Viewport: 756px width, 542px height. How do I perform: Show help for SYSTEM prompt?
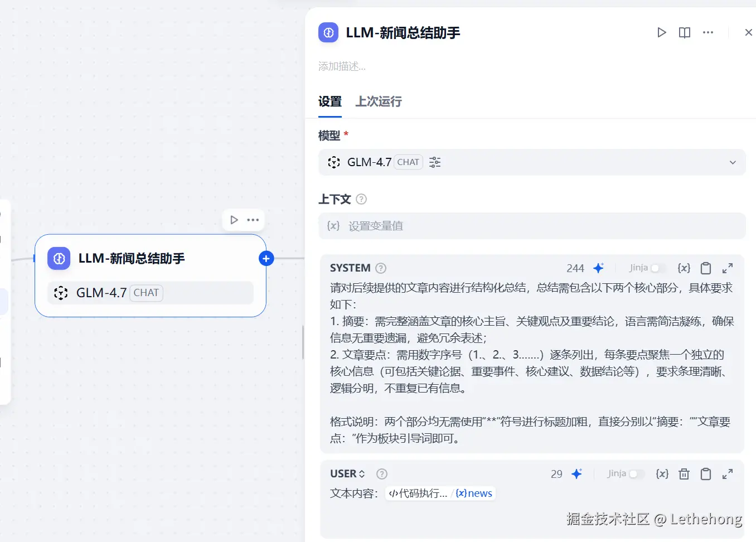[x=381, y=268]
